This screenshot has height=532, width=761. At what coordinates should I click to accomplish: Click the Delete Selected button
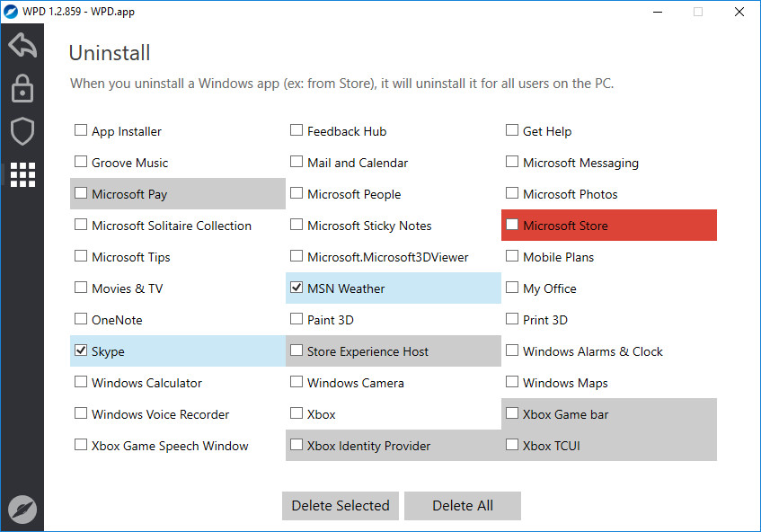(341, 506)
